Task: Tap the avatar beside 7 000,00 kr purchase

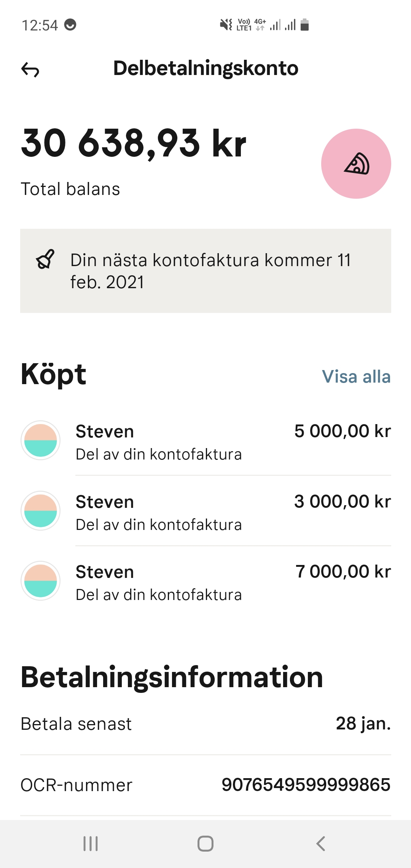Action: [40, 581]
